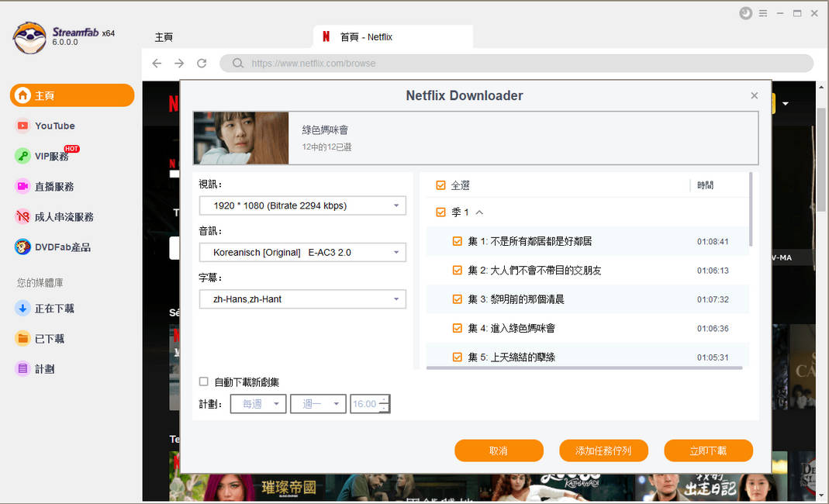Screen dimensions: 829x504
Task: Click the YouTube icon in sidebar
Action: tap(22, 126)
